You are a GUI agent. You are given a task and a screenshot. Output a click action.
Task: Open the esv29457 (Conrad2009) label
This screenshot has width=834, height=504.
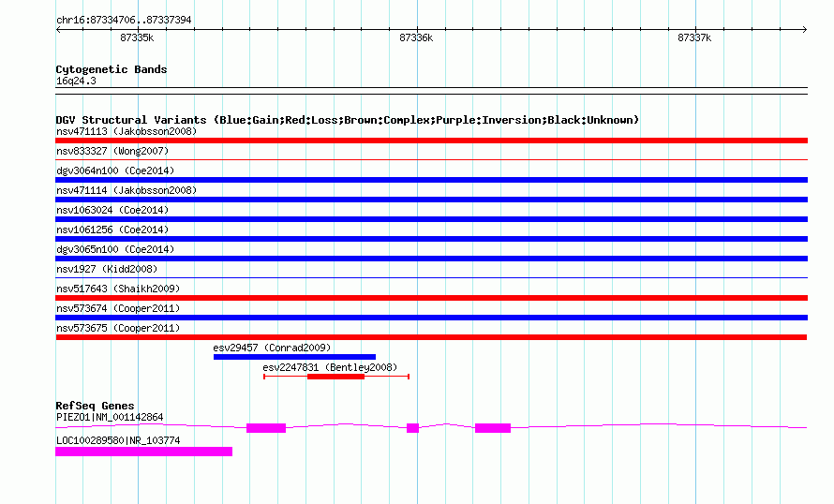pyautogui.click(x=272, y=348)
